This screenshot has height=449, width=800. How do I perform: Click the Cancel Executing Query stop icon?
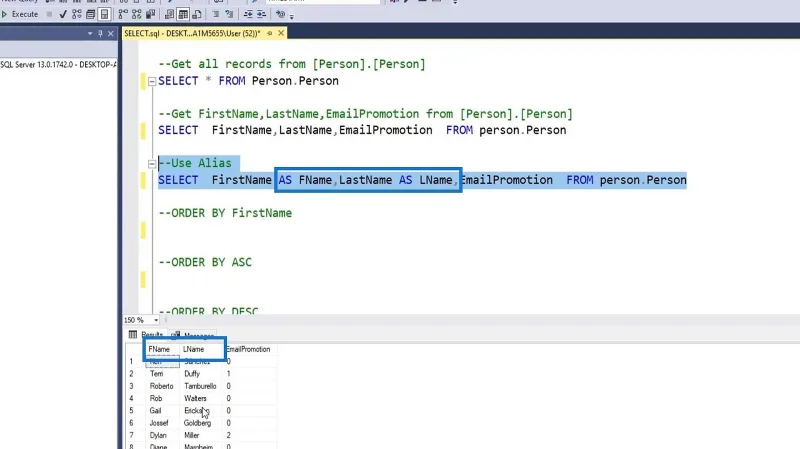click(x=49, y=14)
